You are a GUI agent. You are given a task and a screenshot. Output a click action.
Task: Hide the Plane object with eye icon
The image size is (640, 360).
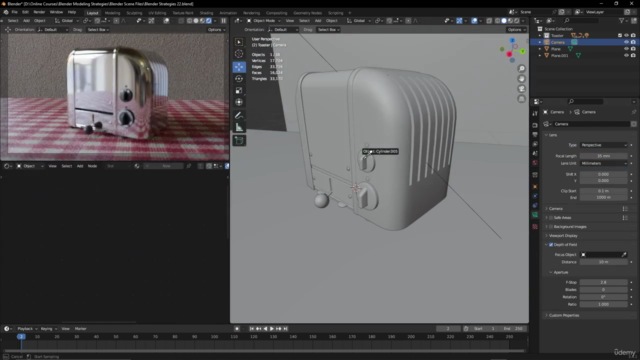pos(626,49)
